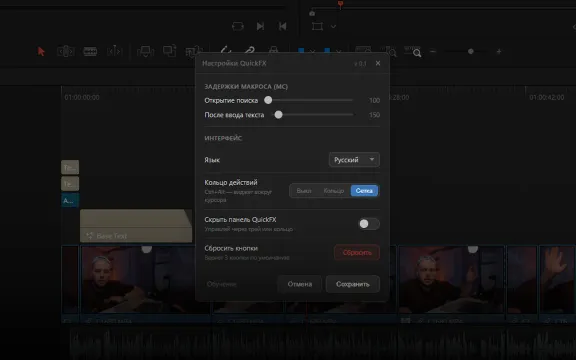This screenshot has width=576, height=360.
Task: Click the Задержки макроса (мс) heading
Action: click(246, 87)
